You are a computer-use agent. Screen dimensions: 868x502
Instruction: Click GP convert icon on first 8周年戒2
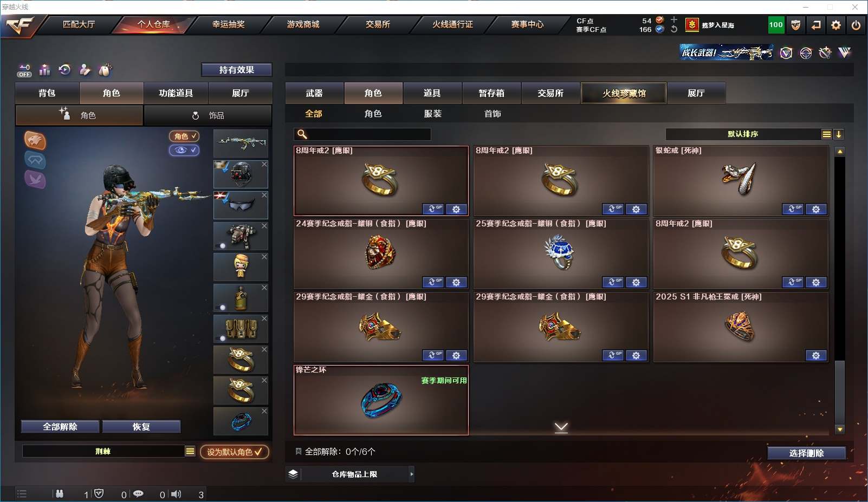coord(433,209)
